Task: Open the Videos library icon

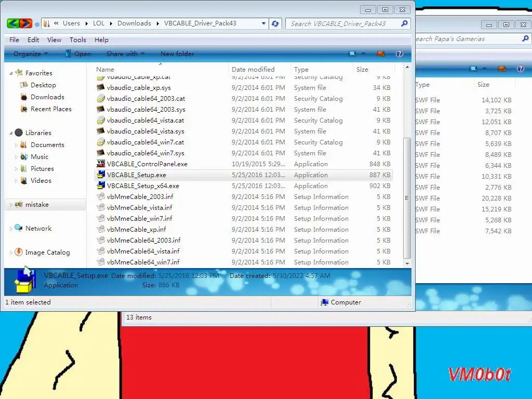Action: coord(24,180)
